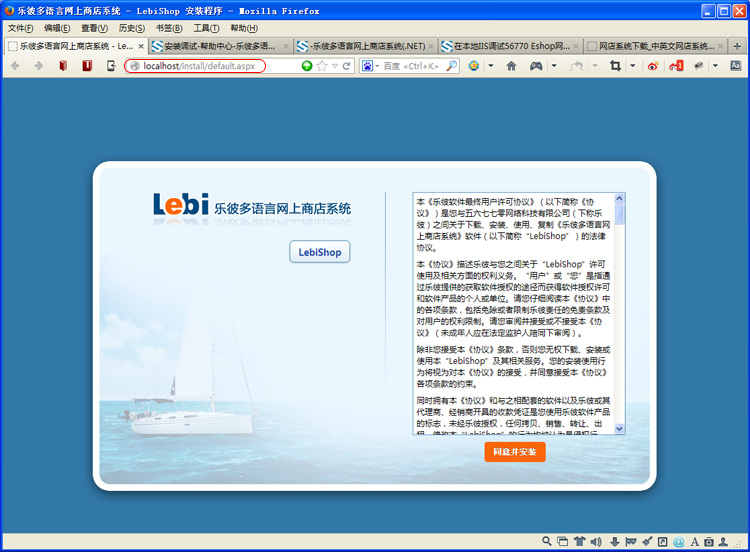Viewport: 750px width, 552px height.
Task: Go to the home page via house icon
Action: 511,66
